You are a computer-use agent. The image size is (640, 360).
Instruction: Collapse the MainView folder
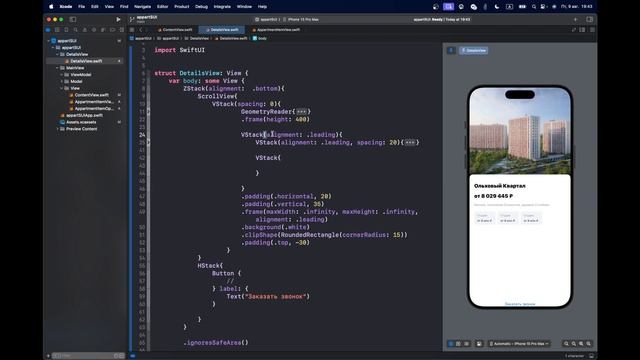coord(58,68)
